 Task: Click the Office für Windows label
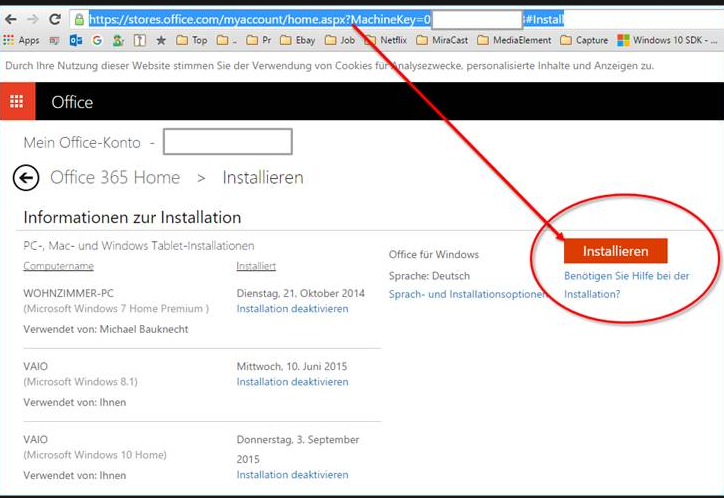point(434,254)
